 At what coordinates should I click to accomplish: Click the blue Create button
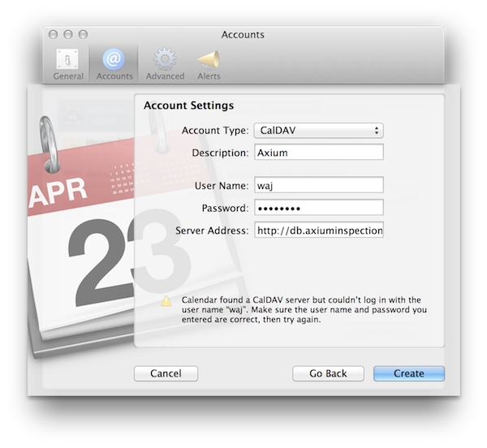[409, 373]
